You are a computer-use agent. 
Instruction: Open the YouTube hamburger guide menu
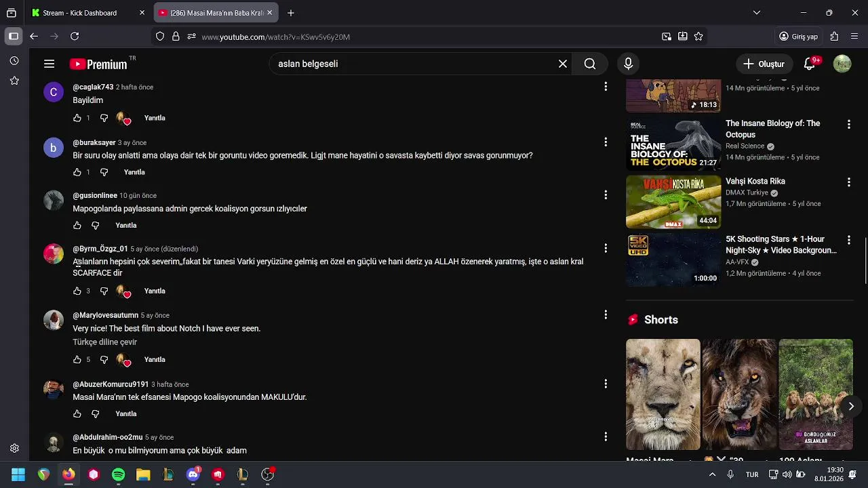click(49, 64)
